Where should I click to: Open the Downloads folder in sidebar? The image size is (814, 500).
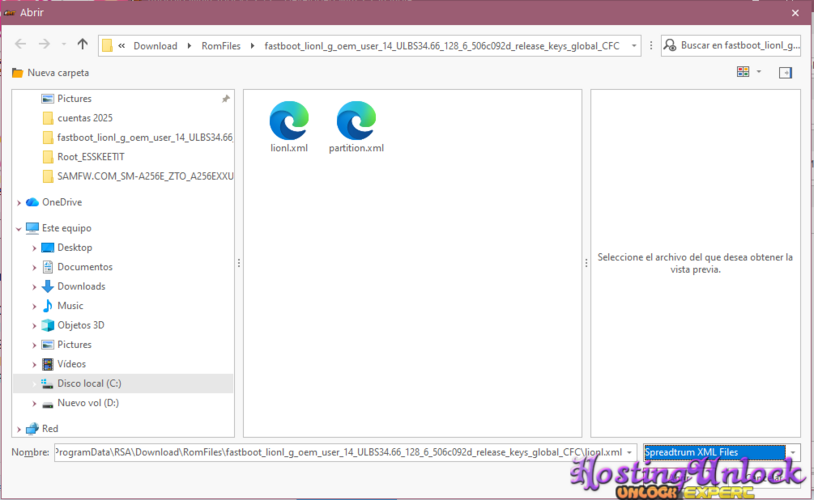tap(80, 286)
